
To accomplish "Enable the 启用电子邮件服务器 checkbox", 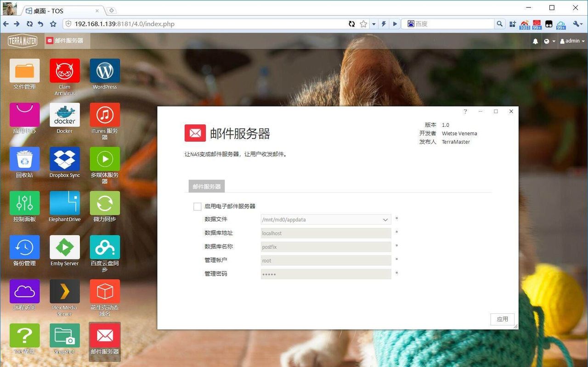I will [198, 207].
